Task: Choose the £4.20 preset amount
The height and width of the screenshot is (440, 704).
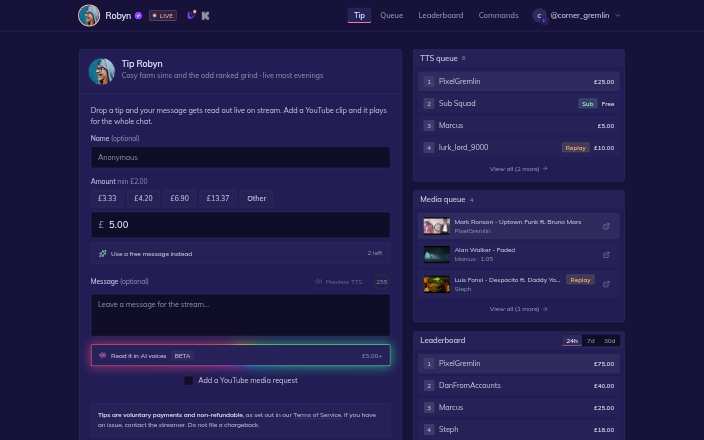Action: pos(143,198)
